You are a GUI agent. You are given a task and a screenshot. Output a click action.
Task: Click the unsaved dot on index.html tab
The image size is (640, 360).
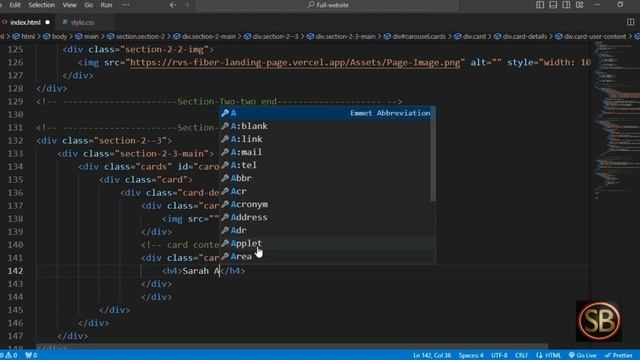(x=47, y=22)
